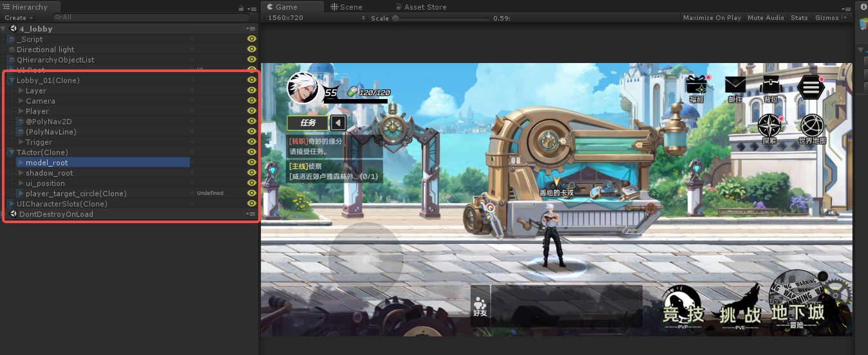
Task: Click the 任务 quest button in game
Action: point(308,123)
